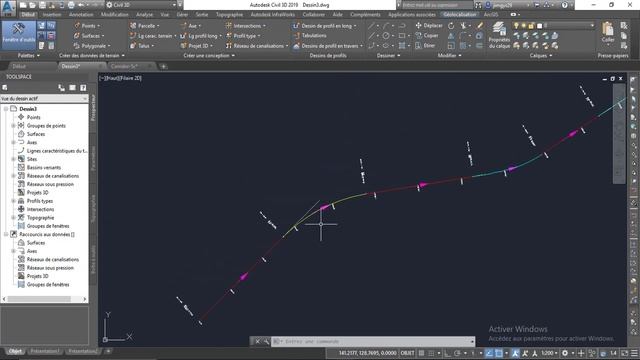Click the Undo arrow in quick access toolbar
640x360 pixels.
coord(81,5)
